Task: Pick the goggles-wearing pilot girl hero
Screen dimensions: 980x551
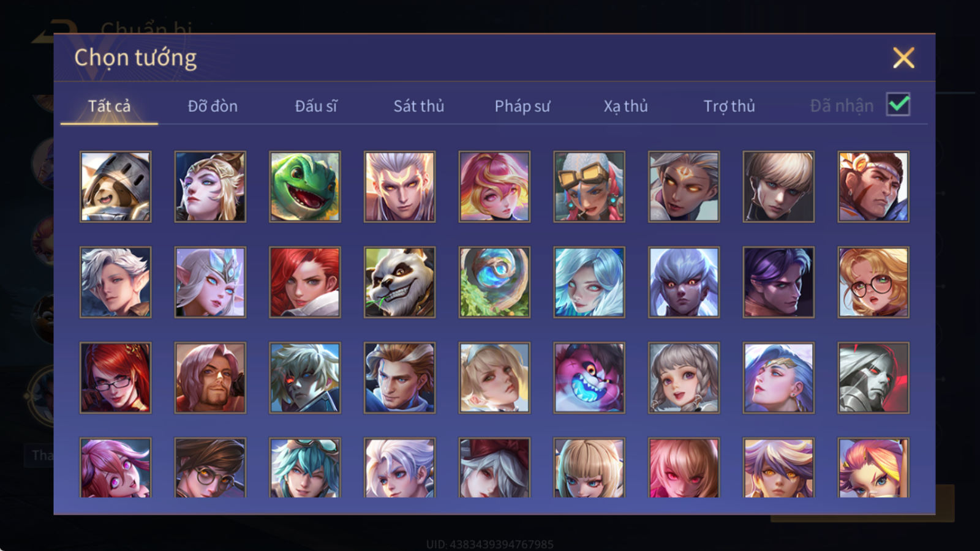Action: (x=589, y=187)
